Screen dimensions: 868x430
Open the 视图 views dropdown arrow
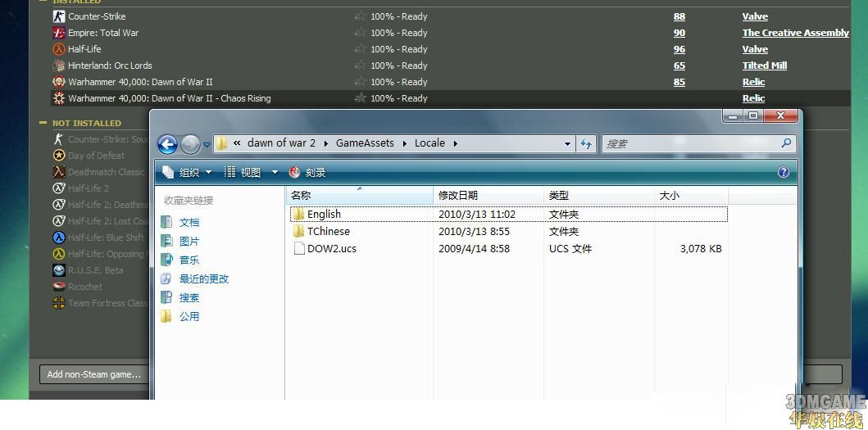tap(275, 173)
